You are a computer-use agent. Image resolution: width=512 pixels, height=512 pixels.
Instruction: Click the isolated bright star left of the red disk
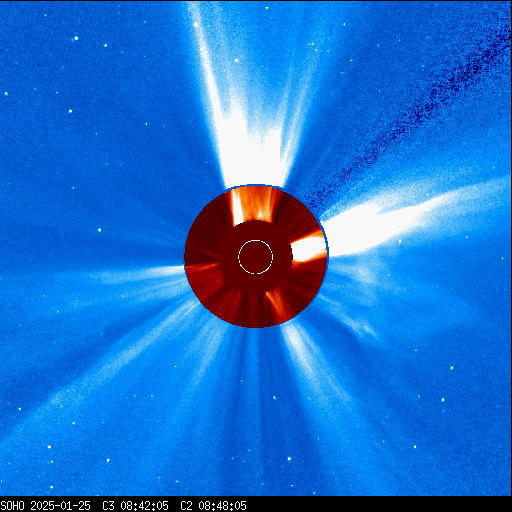99,230
